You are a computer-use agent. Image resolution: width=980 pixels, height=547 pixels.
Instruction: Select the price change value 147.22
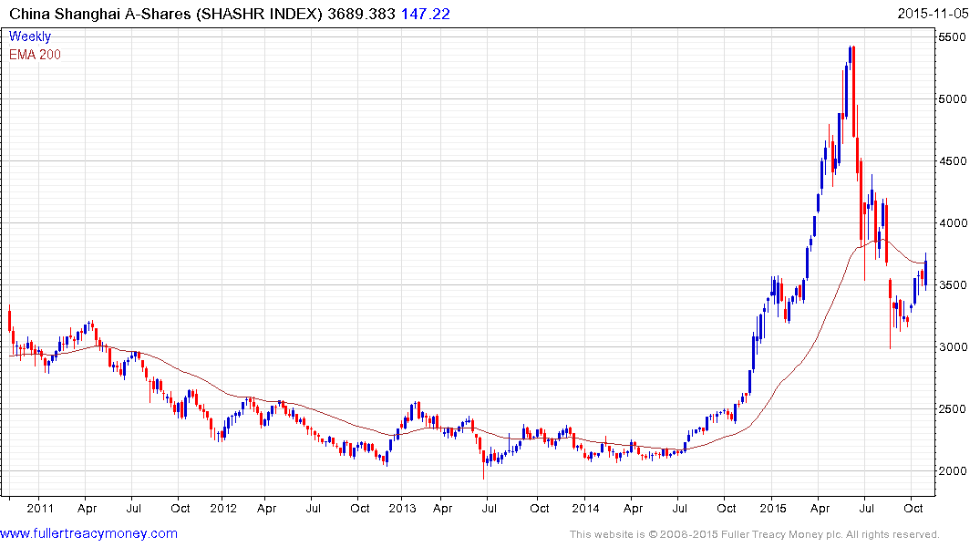click(426, 14)
